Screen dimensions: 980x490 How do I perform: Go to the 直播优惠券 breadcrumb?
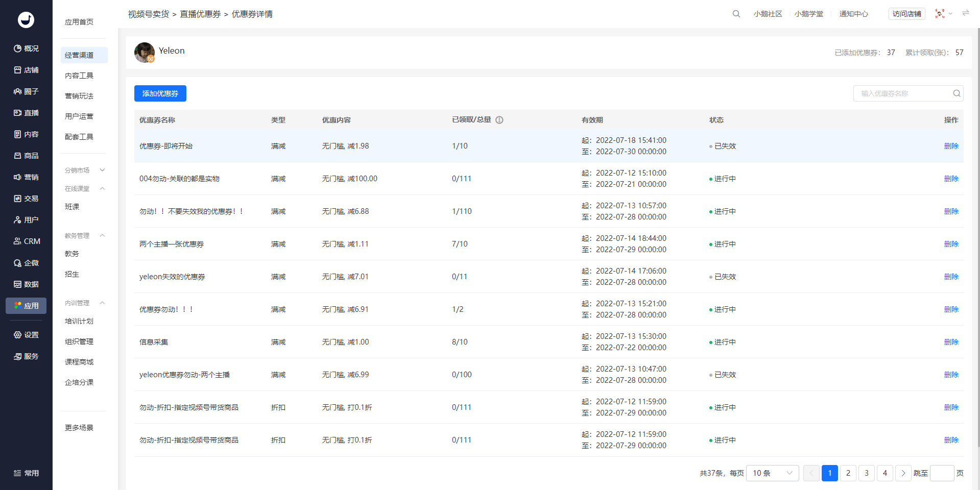click(200, 14)
